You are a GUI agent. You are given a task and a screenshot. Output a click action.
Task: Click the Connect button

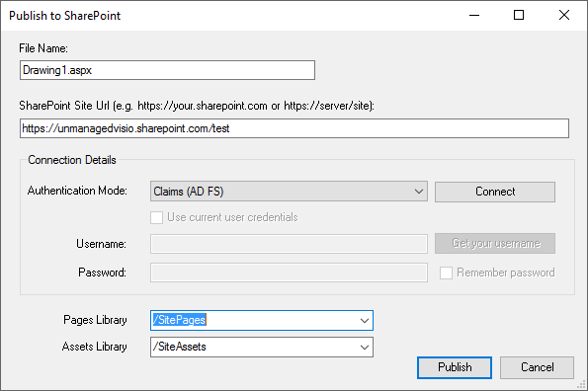point(495,192)
